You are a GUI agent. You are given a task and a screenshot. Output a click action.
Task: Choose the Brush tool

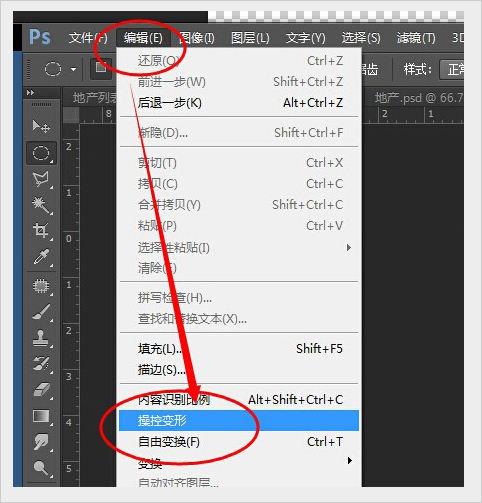[x=41, y=312]
